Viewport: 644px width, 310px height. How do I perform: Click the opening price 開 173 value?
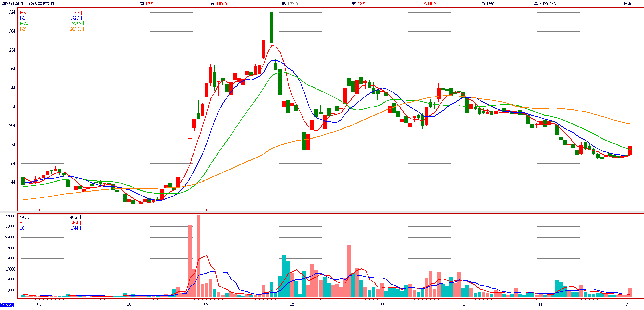click(x=146, y=4)
